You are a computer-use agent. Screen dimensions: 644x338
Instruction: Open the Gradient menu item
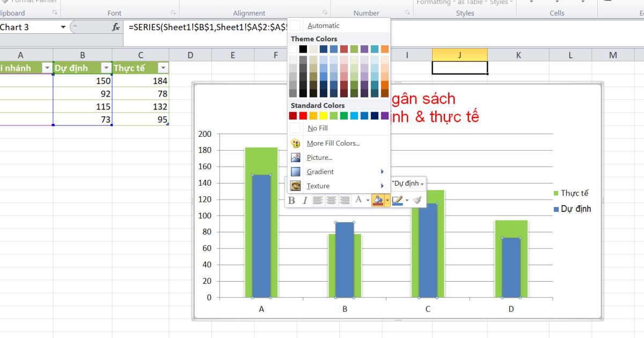(339, 172)
